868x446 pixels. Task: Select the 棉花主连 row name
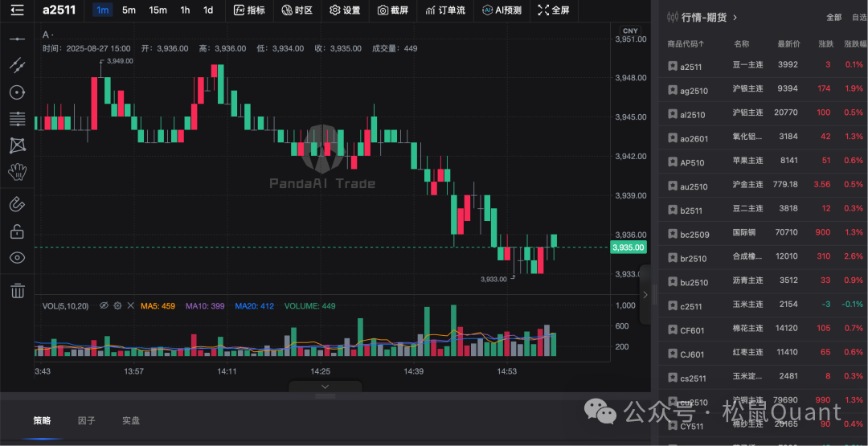(748, 328)
